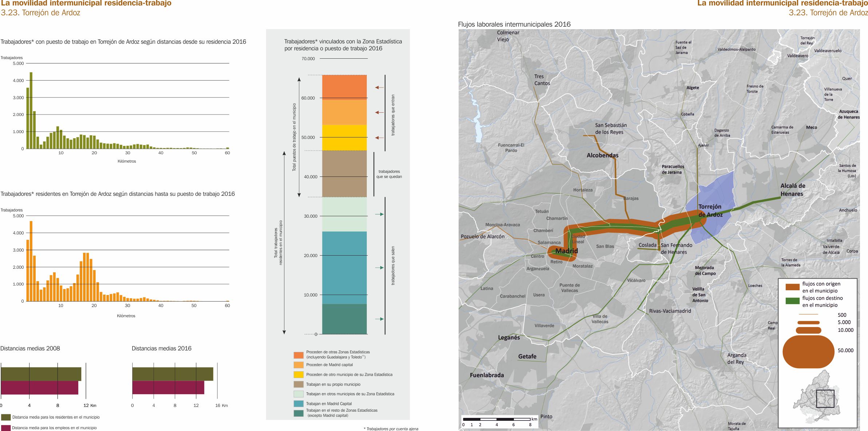
Task: Click the 'Leganés' map label
Action: [509, 337]
